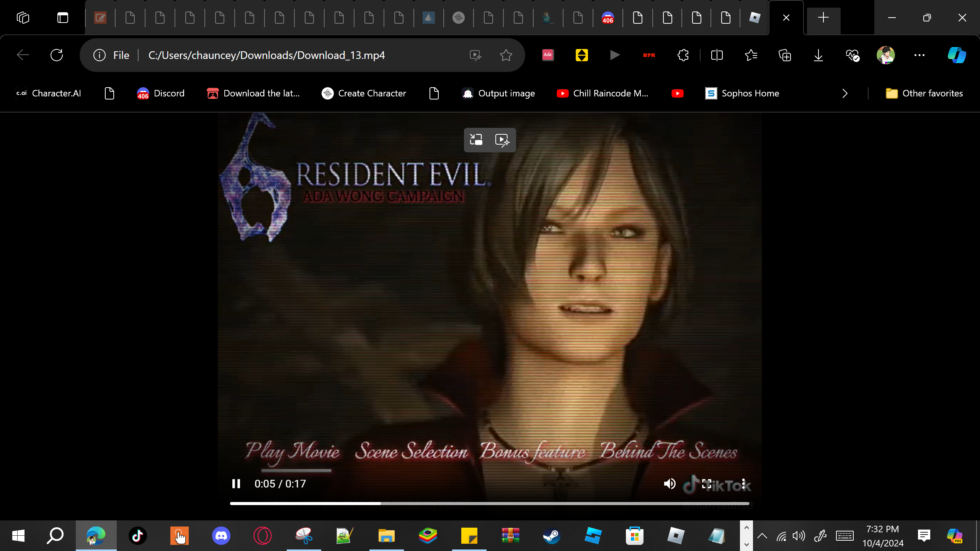The height and width of the screenshot is (551, 980).
Task: Expand the favorites bar overflow chevron
Action: (845, 93)
